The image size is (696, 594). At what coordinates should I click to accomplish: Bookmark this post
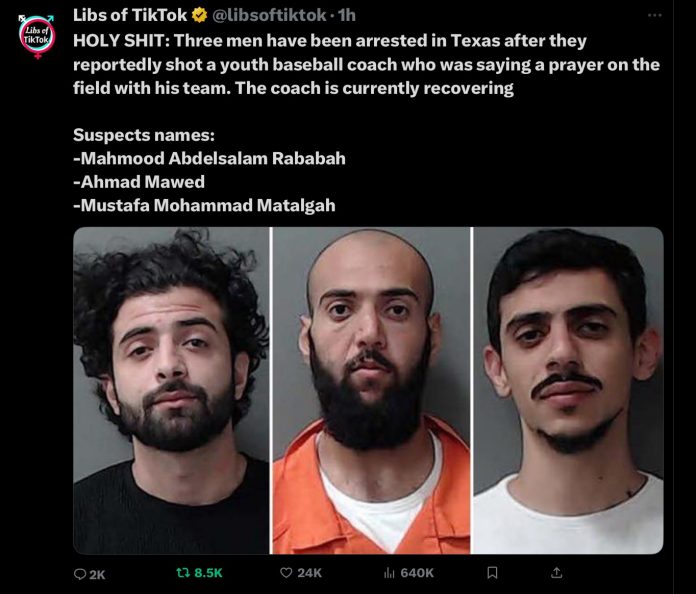[x=492, y=573]
